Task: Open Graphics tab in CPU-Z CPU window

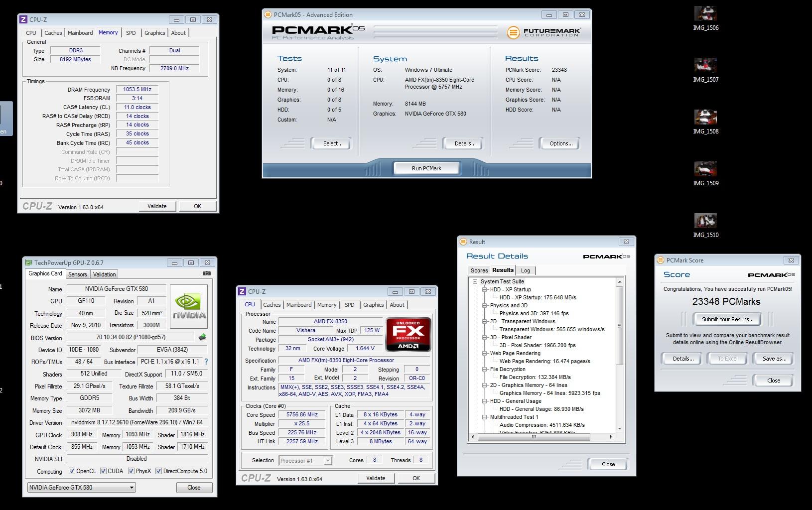Action: pos(373,305)
